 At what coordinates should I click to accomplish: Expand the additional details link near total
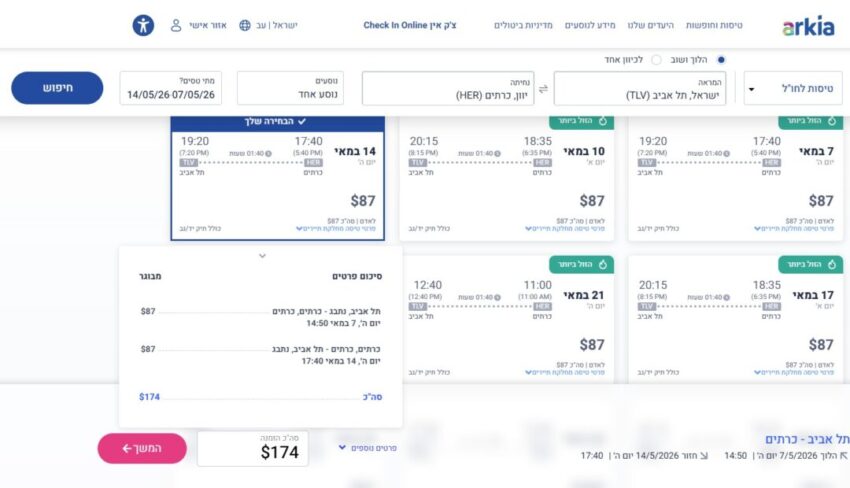coord(368,448)
